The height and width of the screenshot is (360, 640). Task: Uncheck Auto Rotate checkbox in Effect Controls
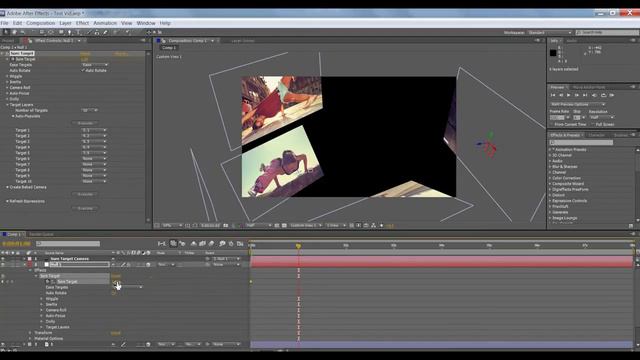[83, 70]
